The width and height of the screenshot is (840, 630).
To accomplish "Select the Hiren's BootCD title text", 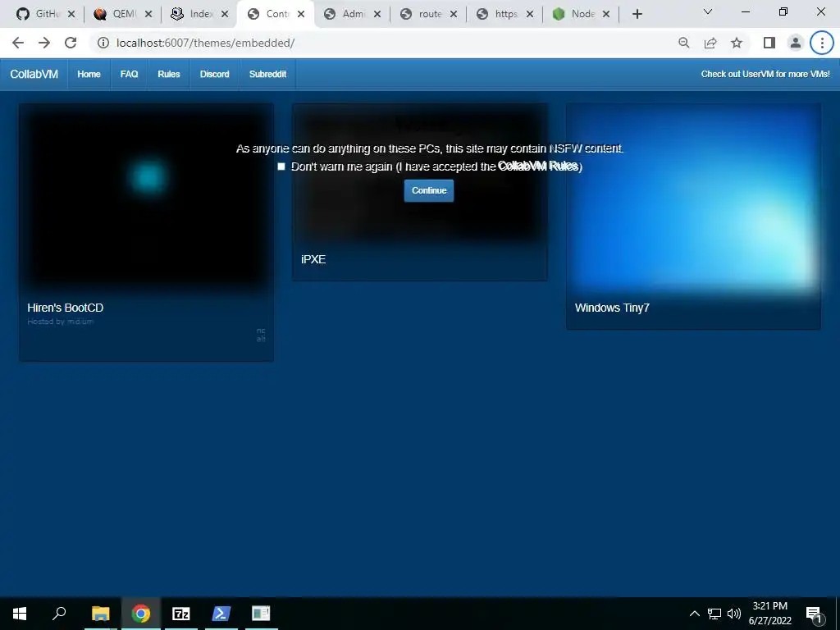I will tap(66, 308).
